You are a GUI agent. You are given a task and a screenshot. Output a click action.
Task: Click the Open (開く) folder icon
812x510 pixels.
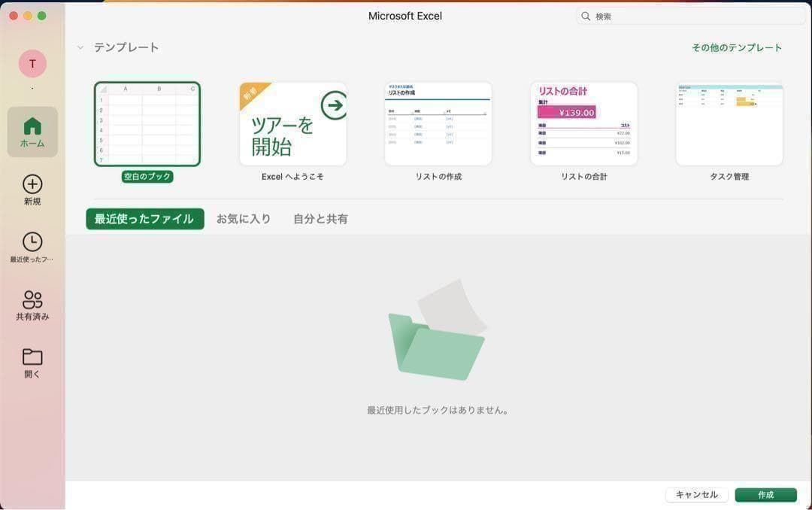click(x=32, y=357)
